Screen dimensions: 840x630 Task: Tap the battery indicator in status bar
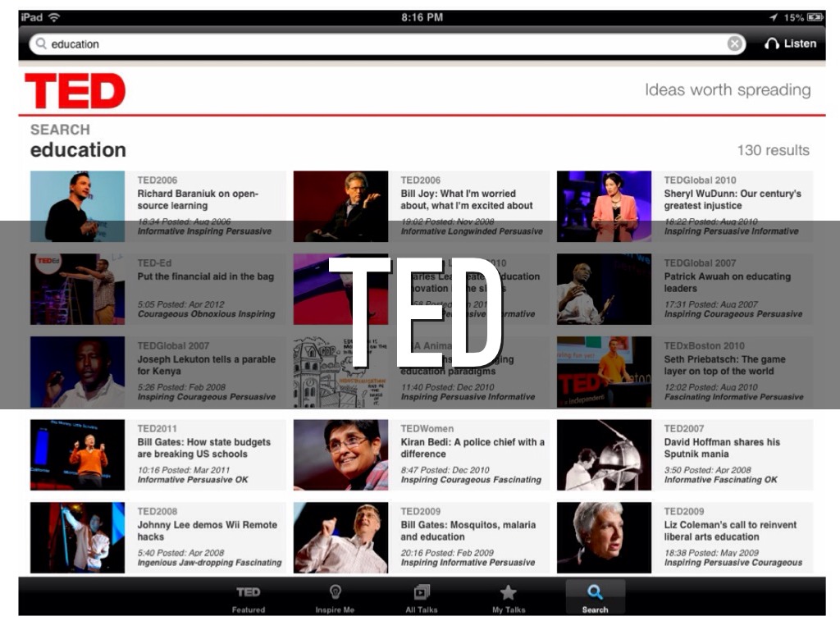tap(815, 17)
